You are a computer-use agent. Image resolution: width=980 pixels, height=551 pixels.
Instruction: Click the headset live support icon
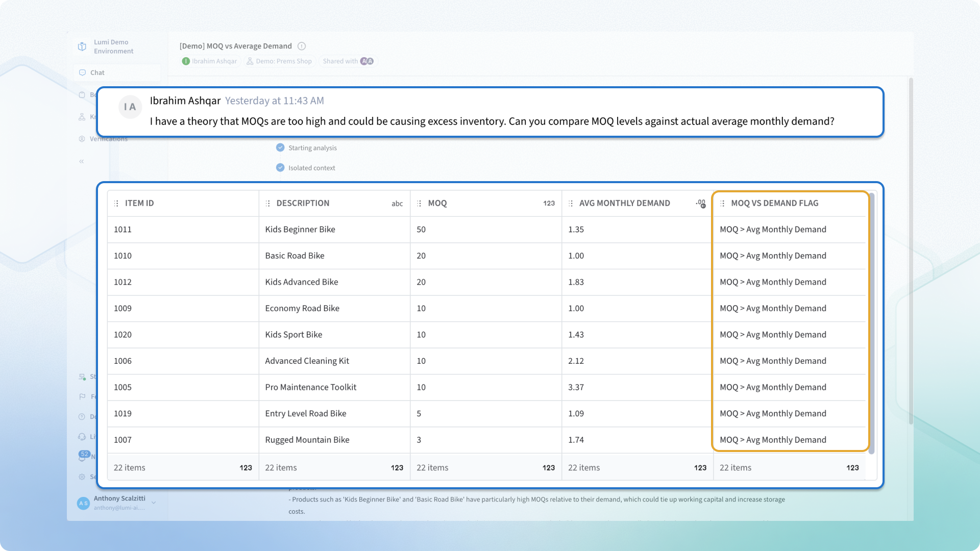point(82,437)
